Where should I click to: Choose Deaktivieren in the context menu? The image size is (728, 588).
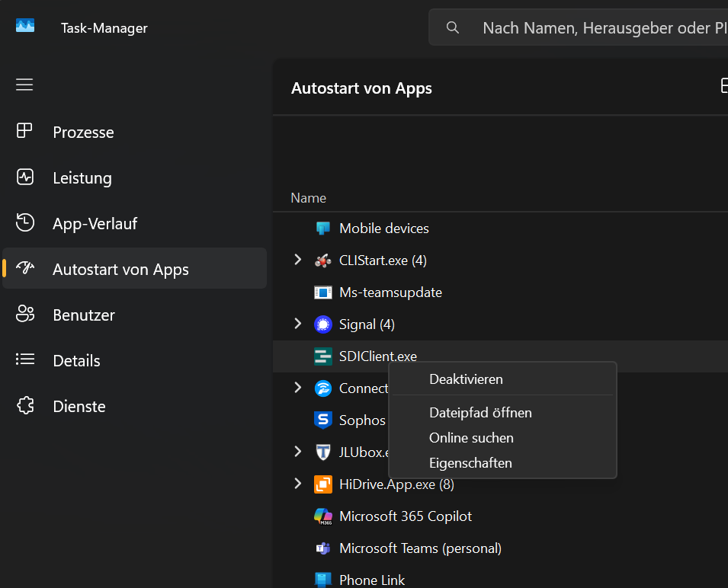coord(466,379)
